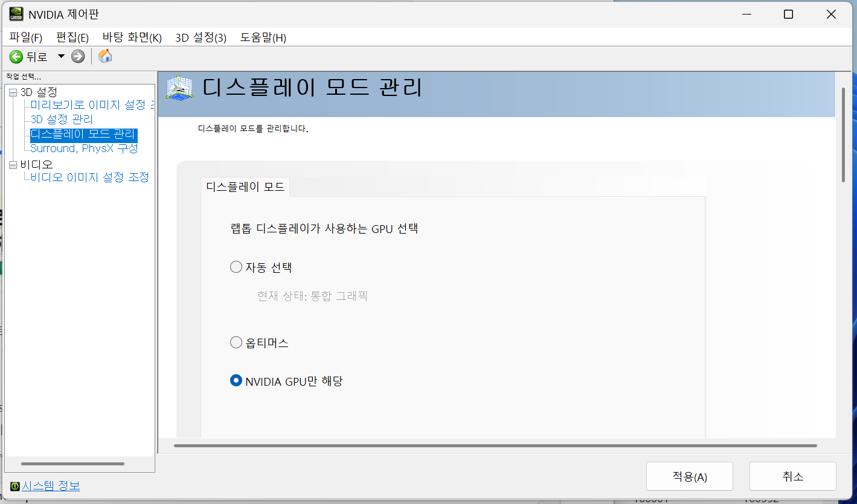The image size is (857, 504).
Task: Select 3D 설정 관리 in the sidebar
Action: coord(63,119)
